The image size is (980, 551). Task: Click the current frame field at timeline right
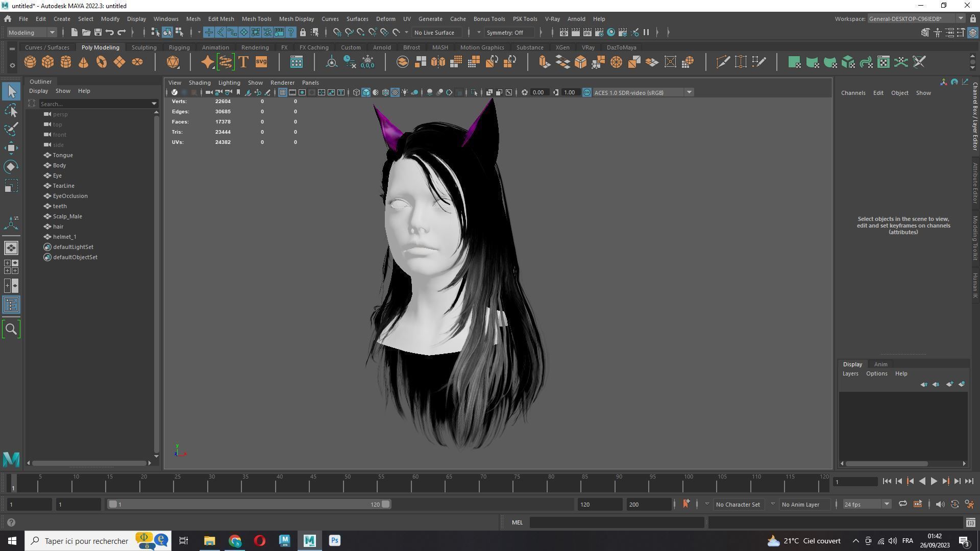(855, 482)
